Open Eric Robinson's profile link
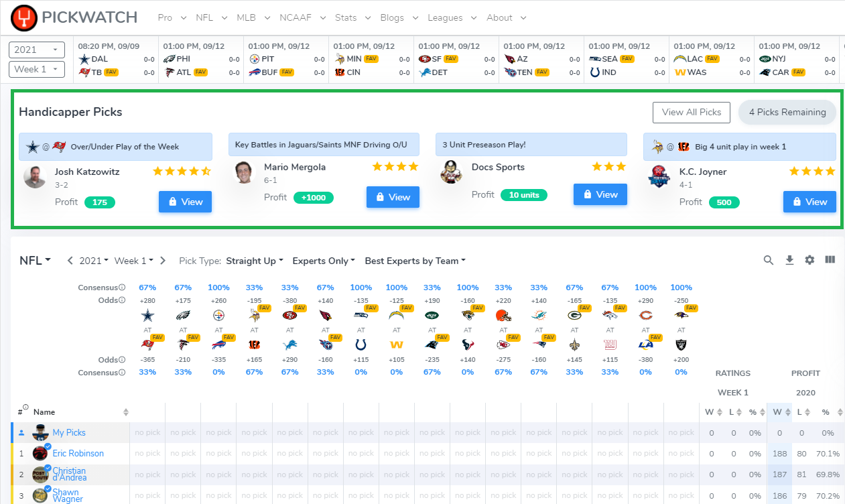This screenshot has height=504, width=845. click(x=78, y=454)
